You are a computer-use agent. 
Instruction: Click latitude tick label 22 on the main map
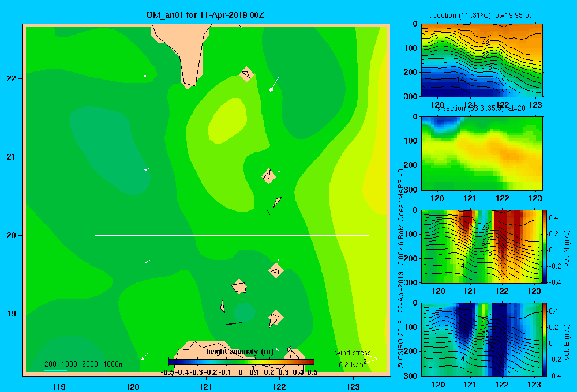[11, 78]
